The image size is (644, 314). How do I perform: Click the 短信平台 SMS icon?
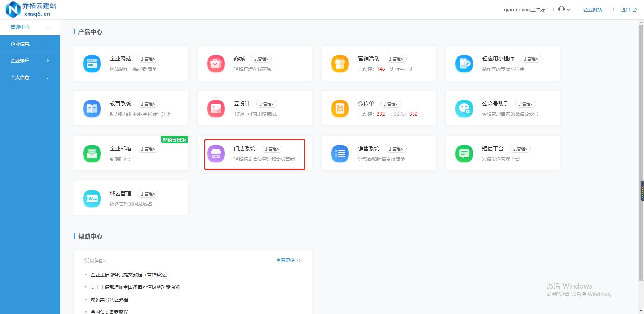coord(464,153)
